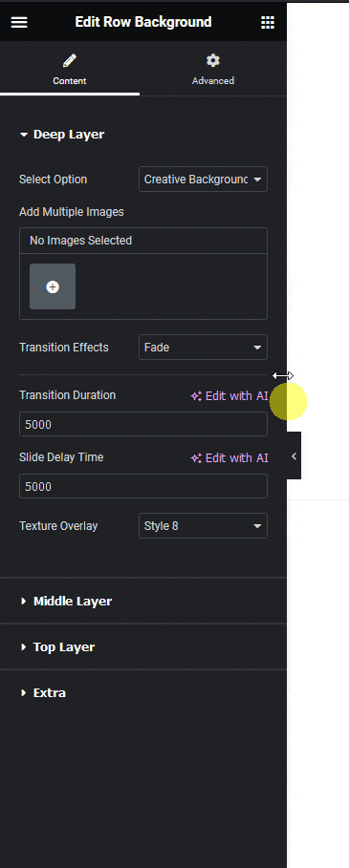Switch to the Advanced tab
This screenshot has width=349, height=868.
[x=212, y=69]
